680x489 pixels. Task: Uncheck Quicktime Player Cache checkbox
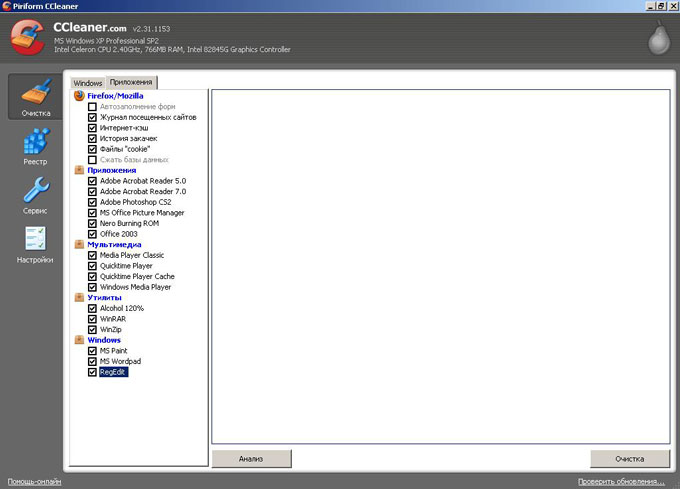pyautogui.click(x=92, y=276)
